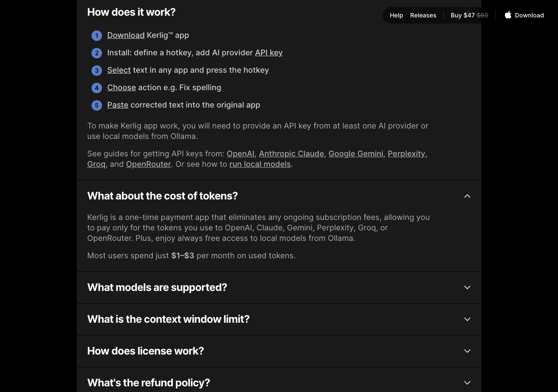
Task: Expand the license work chevron
Action: [x=467, y=351]
